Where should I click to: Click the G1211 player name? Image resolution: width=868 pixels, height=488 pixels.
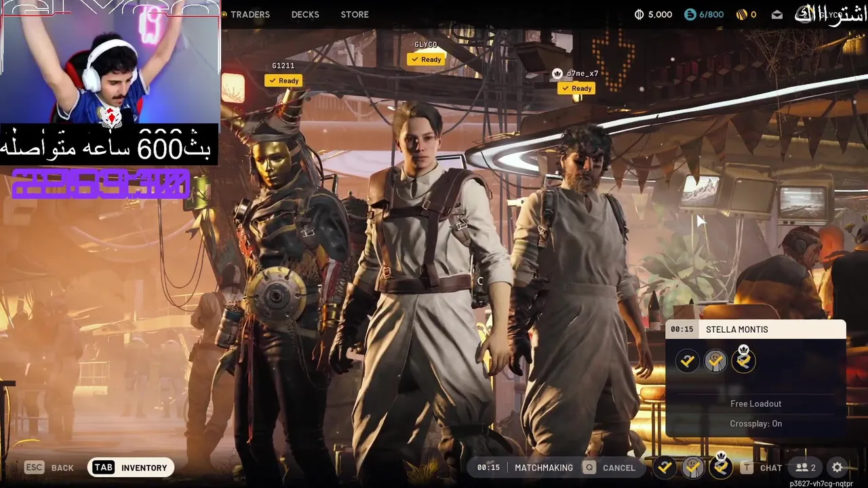click(283, 66)
